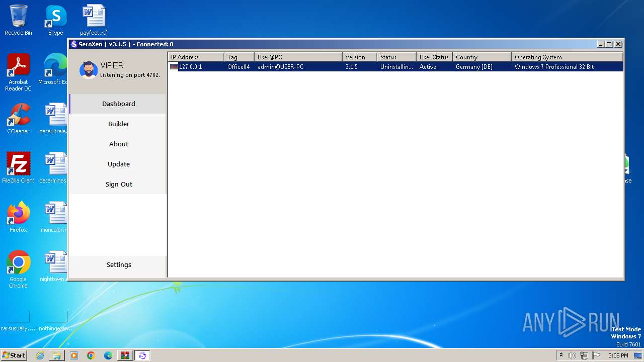Click the SeroXen title bar logo icon
This screenshot has height=362, width=644.
73,44
